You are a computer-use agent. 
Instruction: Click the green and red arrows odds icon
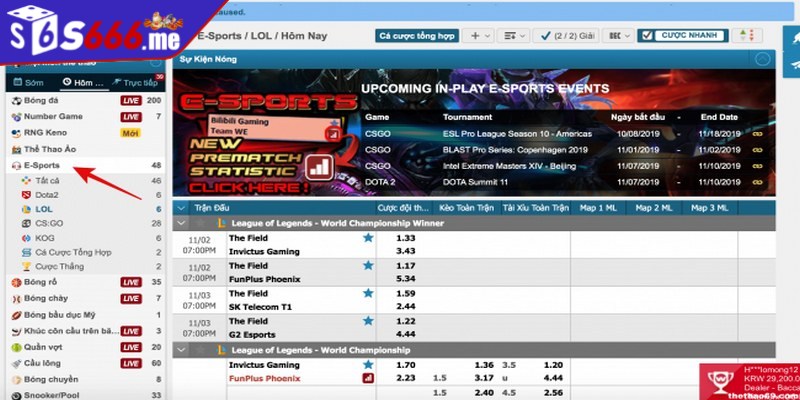coord(747,36)
